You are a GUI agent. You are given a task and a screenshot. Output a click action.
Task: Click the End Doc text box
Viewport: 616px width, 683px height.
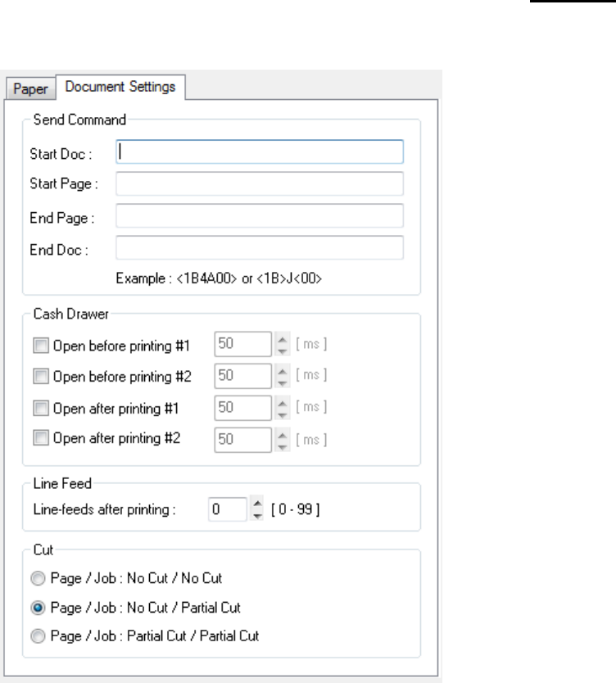[260, 247]
